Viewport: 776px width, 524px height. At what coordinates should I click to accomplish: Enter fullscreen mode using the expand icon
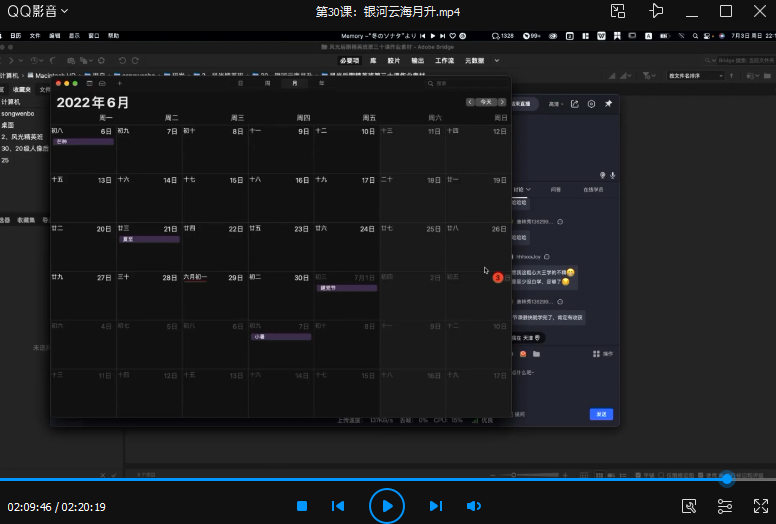click(761, 506)
